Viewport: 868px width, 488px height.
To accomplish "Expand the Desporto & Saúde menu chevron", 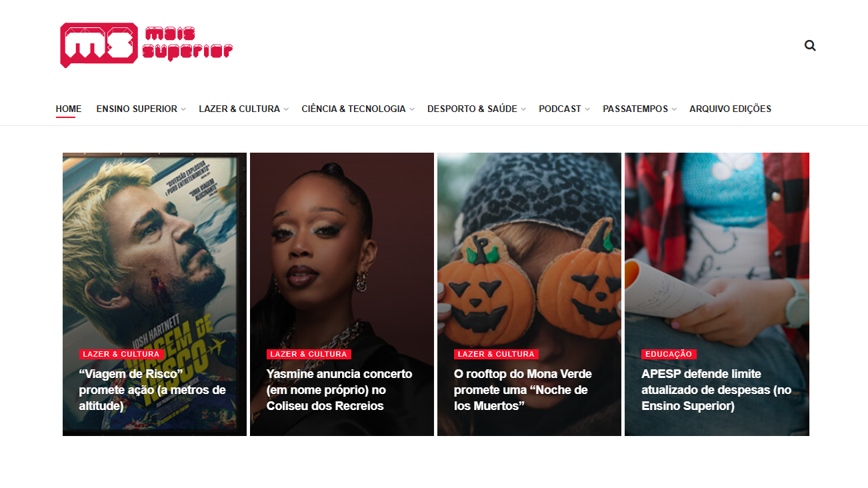I will (523, 109).
